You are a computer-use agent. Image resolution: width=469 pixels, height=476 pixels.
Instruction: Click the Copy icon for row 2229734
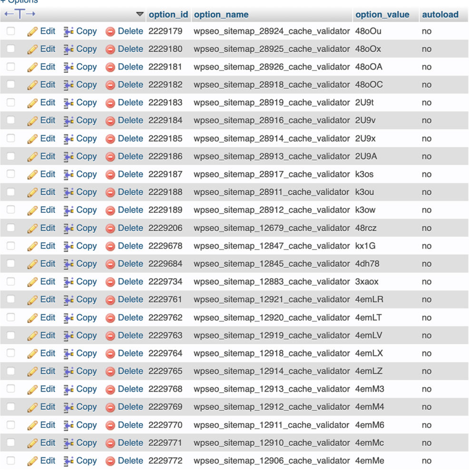coord(68,282)
